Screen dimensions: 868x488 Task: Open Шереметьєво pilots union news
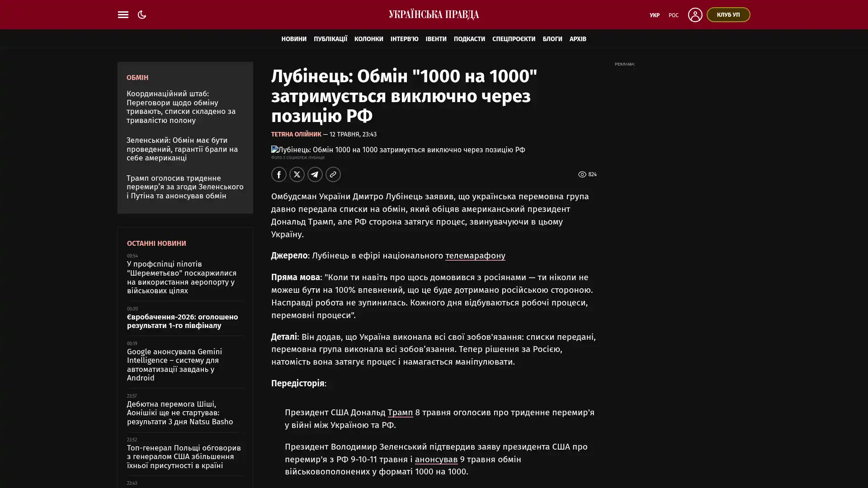tap(181, 277)
